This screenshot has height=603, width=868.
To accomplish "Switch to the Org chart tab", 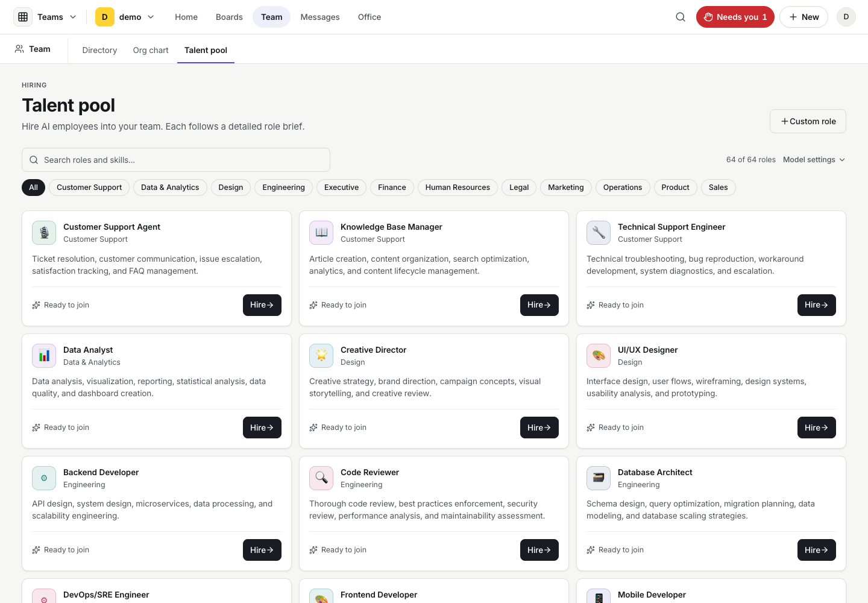I will pos(151,50).
